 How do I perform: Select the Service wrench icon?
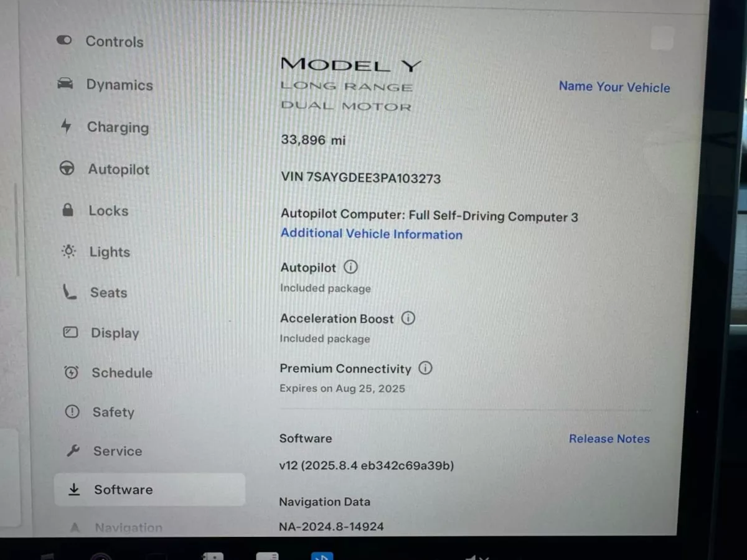[73, 451]
